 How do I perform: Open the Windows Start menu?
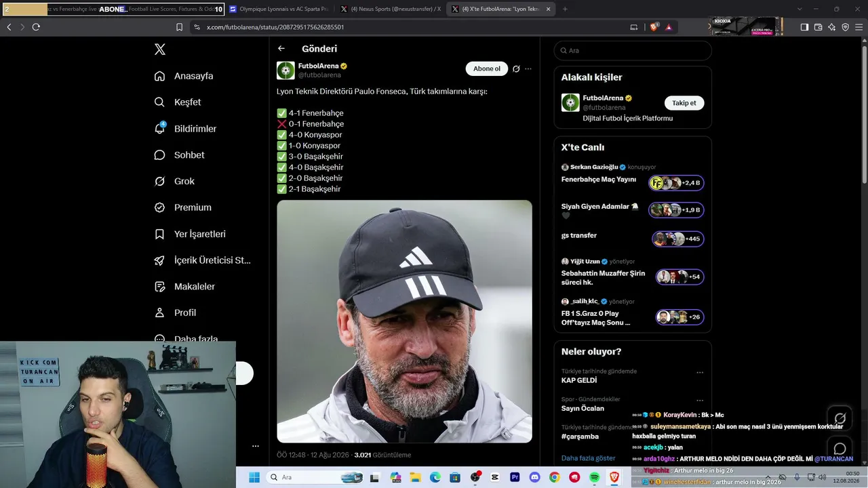pos(254,477)
